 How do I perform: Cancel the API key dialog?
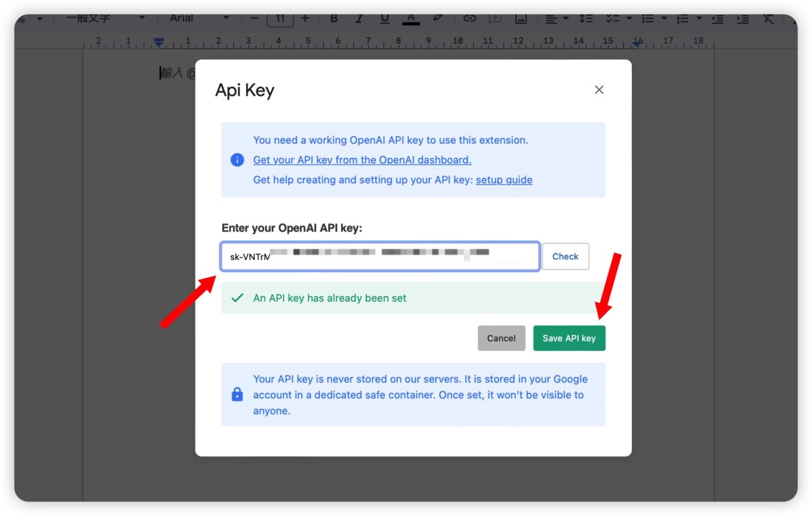pyautogui.click(x=501, y=338)
